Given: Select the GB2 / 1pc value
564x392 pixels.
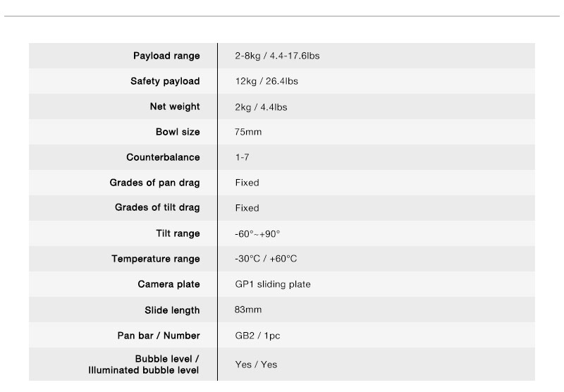Looking at the screenshot, I should 257,336.
